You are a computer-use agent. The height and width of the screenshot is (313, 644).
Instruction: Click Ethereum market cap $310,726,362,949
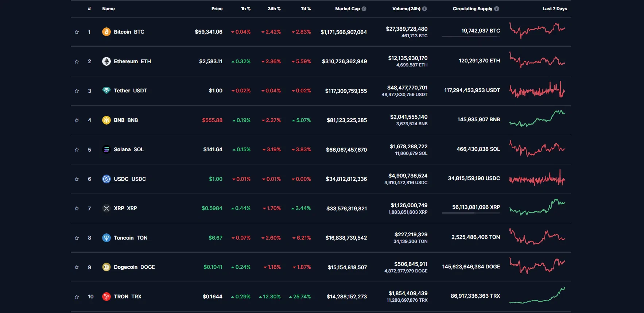(x=344, y=61)
